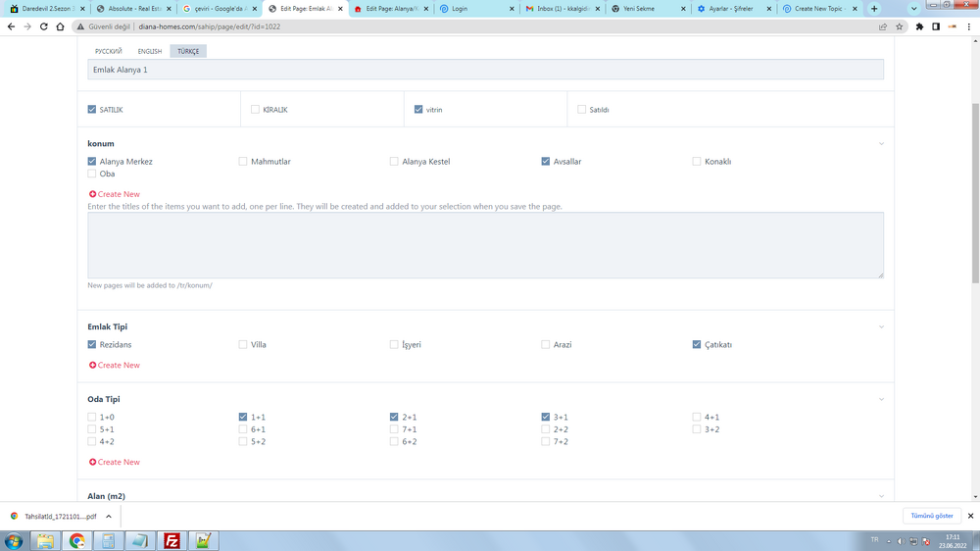Bookmark this page with the star icon
Screen dimensions: 980x551
[899, 26]
